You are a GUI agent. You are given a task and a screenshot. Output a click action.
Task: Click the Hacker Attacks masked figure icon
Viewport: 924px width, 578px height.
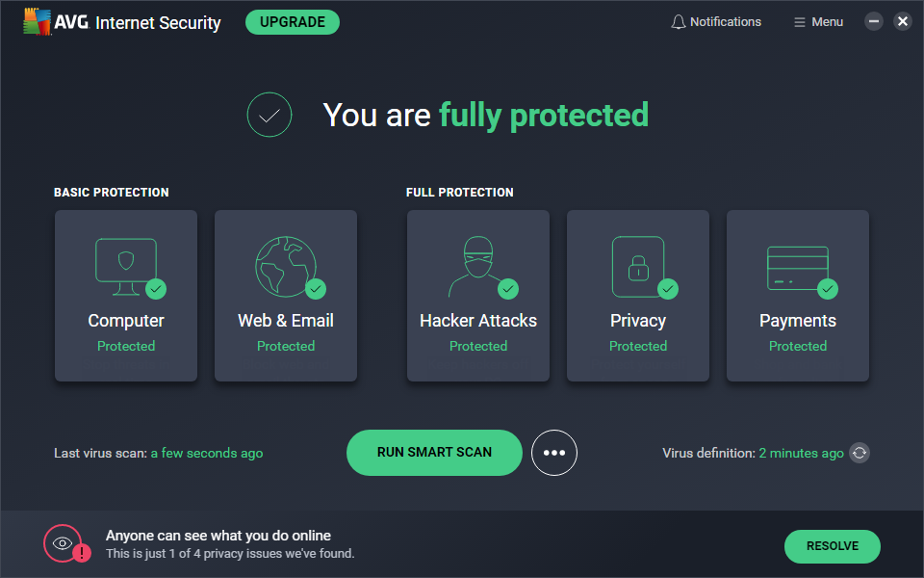tap(476, 266)
